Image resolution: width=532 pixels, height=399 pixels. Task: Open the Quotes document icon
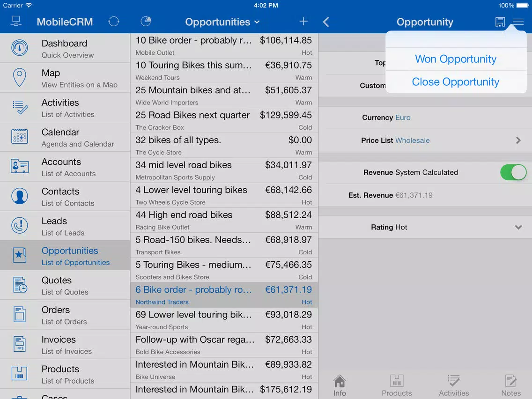(x=20, y=285)
